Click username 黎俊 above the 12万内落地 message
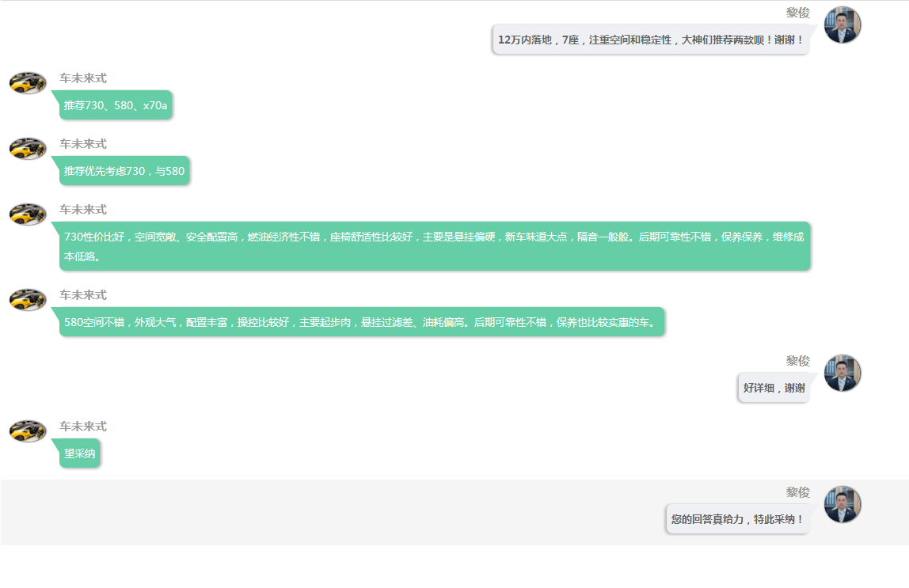 [x=797, y=13]
